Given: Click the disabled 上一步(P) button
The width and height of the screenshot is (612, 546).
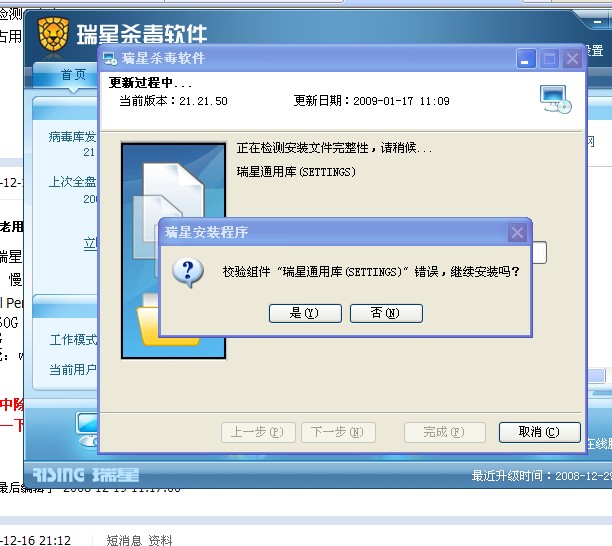Looking at the screenshot, I should pos(258,432).
